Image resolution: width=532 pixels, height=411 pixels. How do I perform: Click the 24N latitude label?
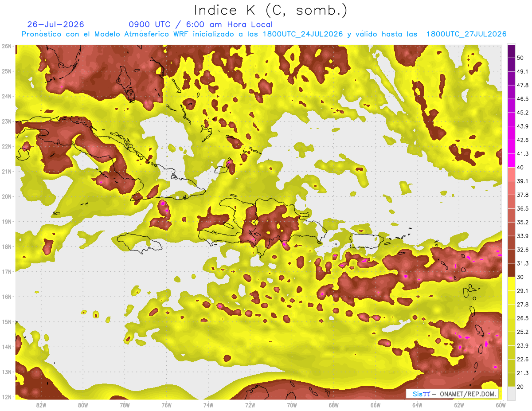7,96
